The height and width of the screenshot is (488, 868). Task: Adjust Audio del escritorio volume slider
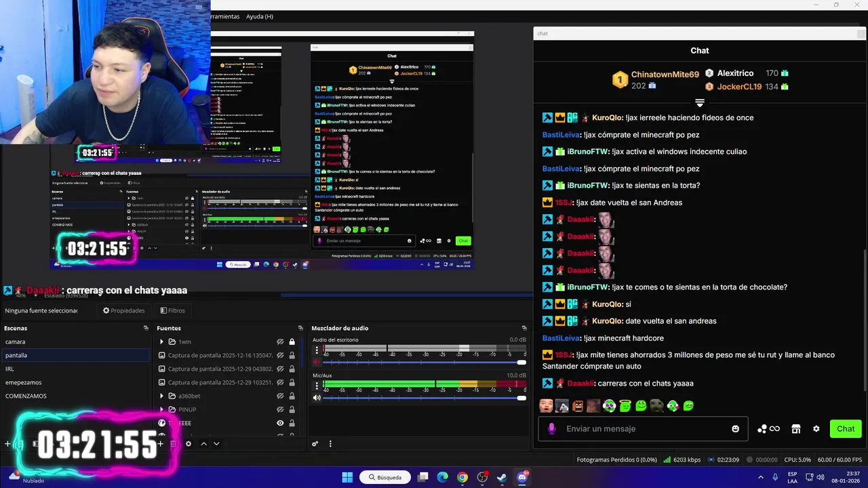(x=424, y=363)
